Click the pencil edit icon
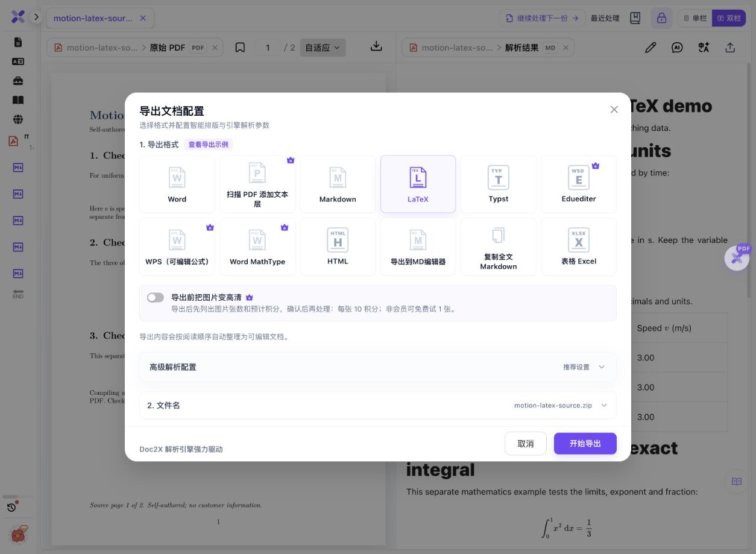The image size is (756, 554). coord(650,48)
